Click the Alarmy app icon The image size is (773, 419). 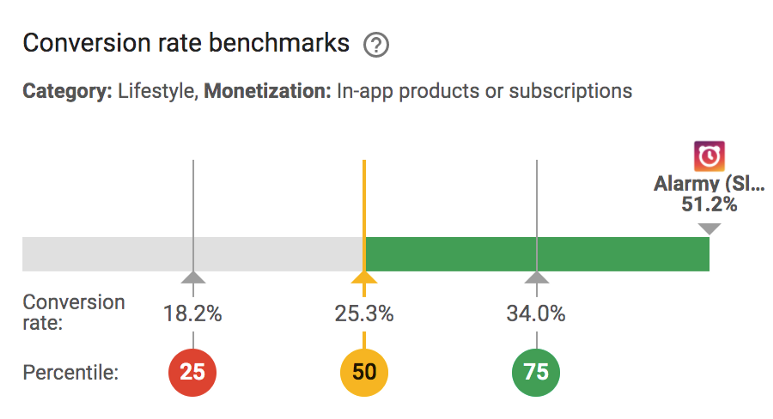click(709, 156)
